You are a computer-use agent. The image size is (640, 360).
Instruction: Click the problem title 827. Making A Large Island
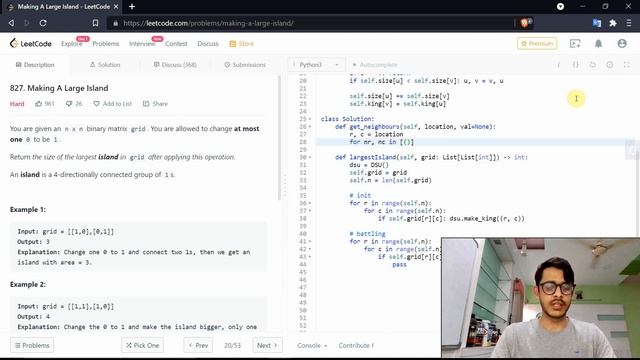pyautogui.click(x=59, y=88)
